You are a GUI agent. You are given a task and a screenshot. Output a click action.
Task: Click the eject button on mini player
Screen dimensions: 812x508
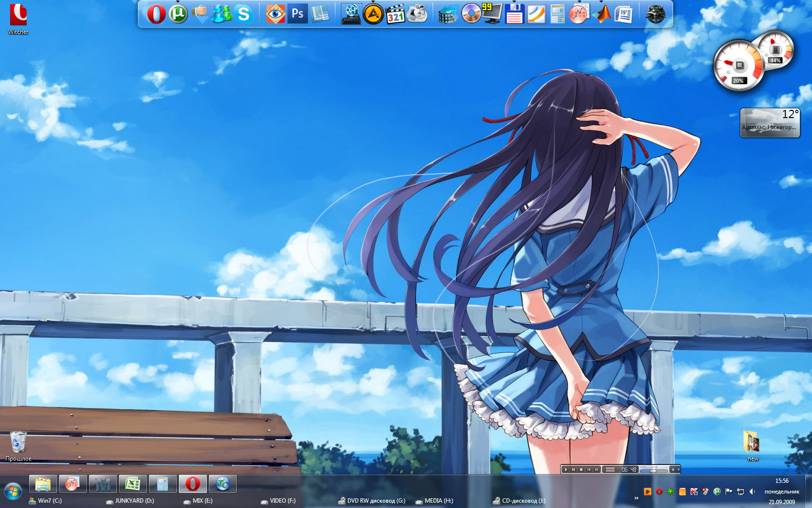point(672,469)
